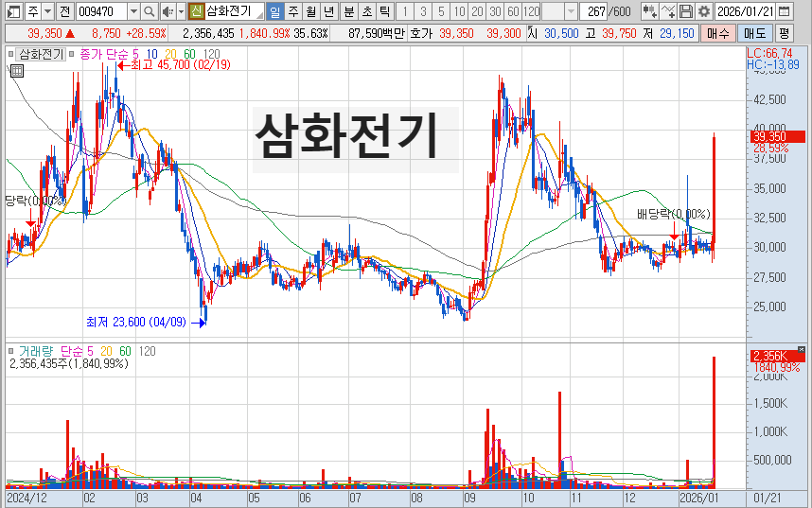Click the save floppy disk icon
Viewport: 812px width, 508px height.
tap(685, 10)
